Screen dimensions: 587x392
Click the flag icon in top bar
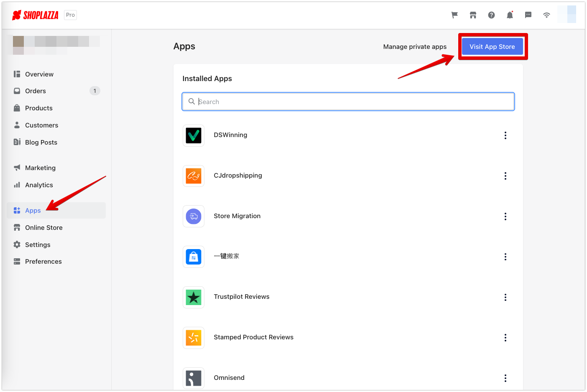454,15
